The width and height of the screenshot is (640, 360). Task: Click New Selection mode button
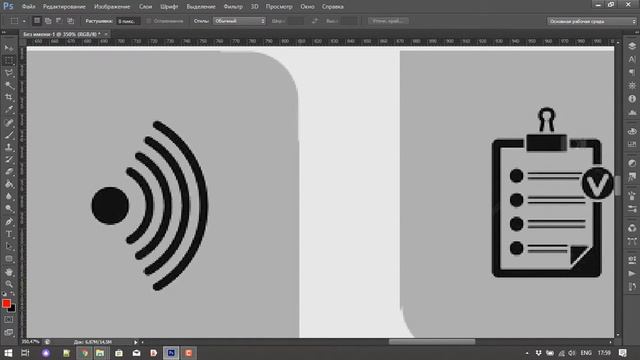[37, 21]
